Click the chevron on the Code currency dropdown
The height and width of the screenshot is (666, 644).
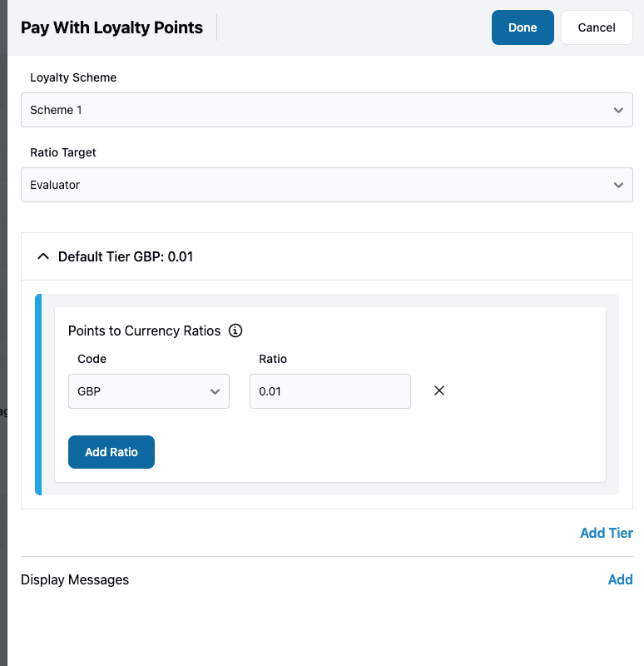[215, 390]
